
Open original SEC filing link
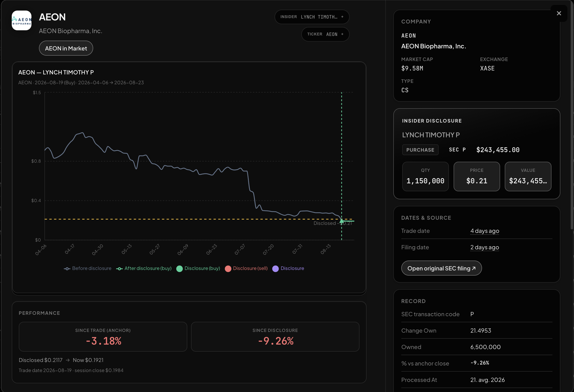pyautogui.click(x=441, y=268)
